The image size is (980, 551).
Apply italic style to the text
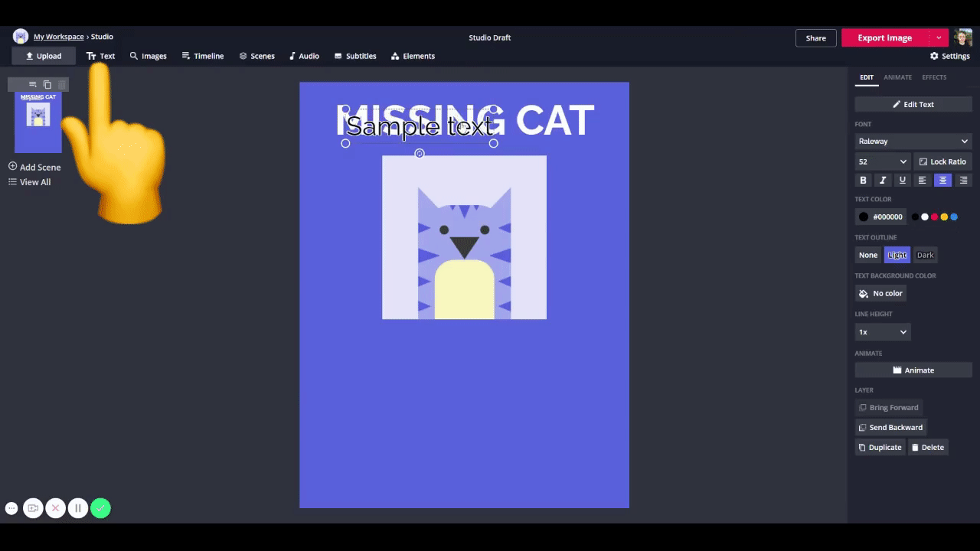click(883, 181)
